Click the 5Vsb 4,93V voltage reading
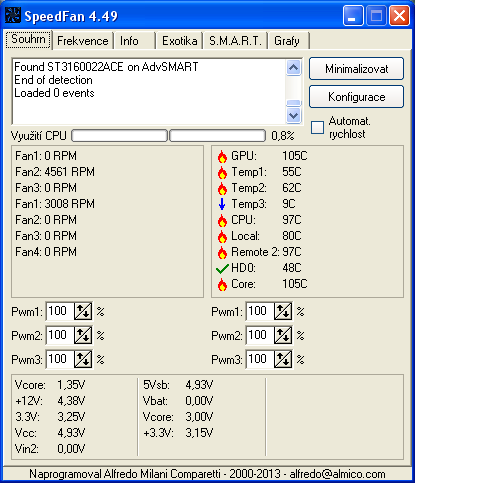The image size is (500, 500). tap(178, 385)
